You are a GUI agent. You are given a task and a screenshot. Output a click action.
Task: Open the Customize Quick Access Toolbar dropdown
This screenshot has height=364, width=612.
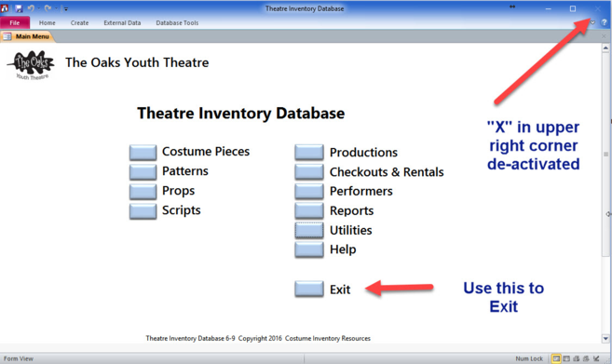(66, 9)
